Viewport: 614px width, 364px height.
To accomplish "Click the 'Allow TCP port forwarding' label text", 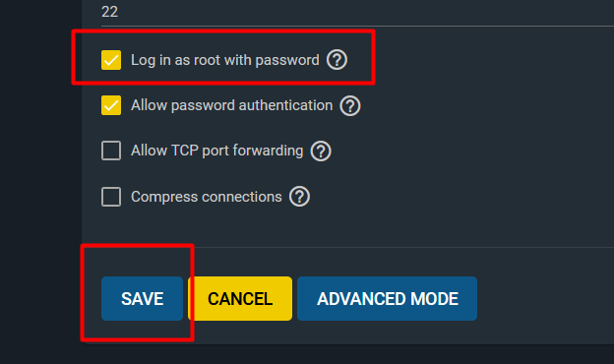I will click(216, 151).
